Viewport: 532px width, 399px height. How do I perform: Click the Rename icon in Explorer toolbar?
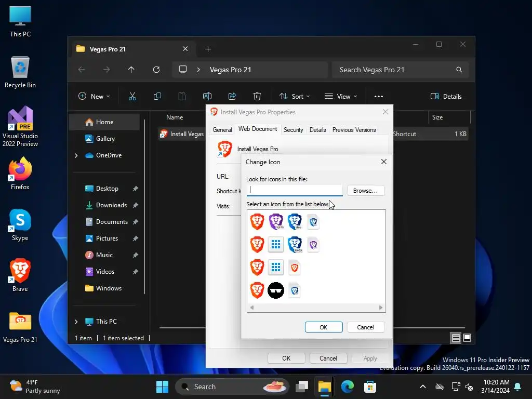207,96
